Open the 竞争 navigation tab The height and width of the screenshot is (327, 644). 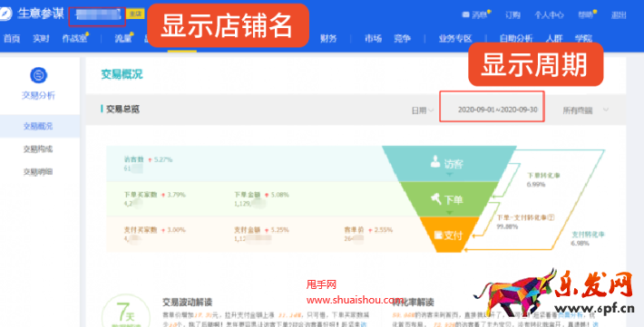402,39
